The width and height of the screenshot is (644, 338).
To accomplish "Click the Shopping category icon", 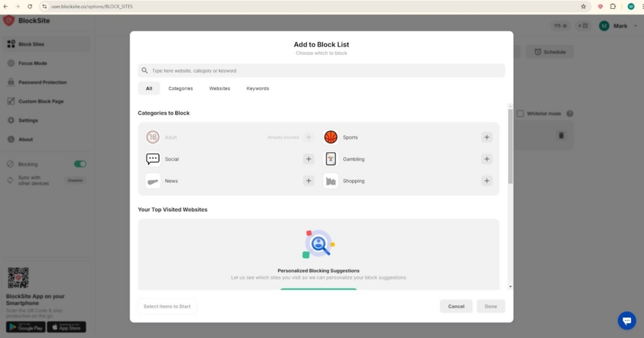I will pyautogui.click(x=330, y=181).
